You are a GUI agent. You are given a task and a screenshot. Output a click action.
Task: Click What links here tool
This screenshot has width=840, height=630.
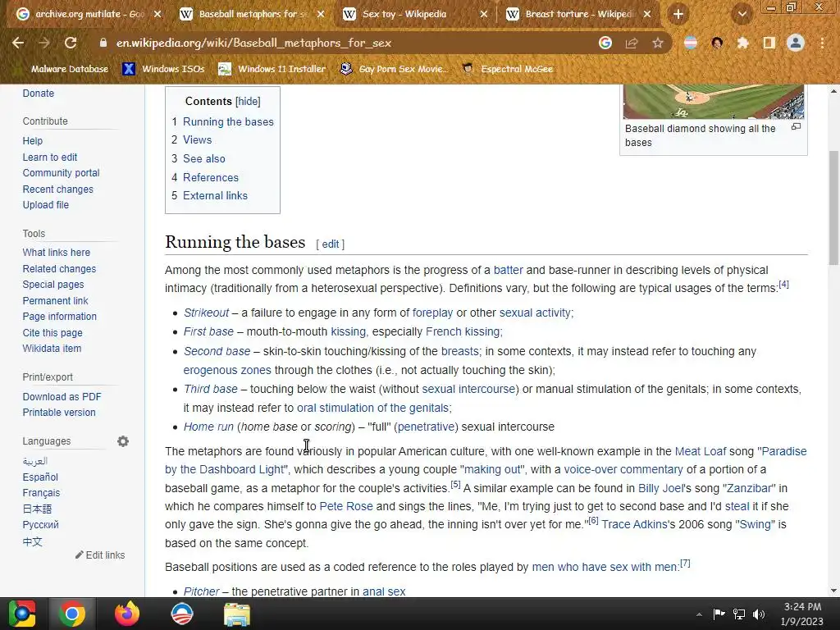tap(57, 253)
